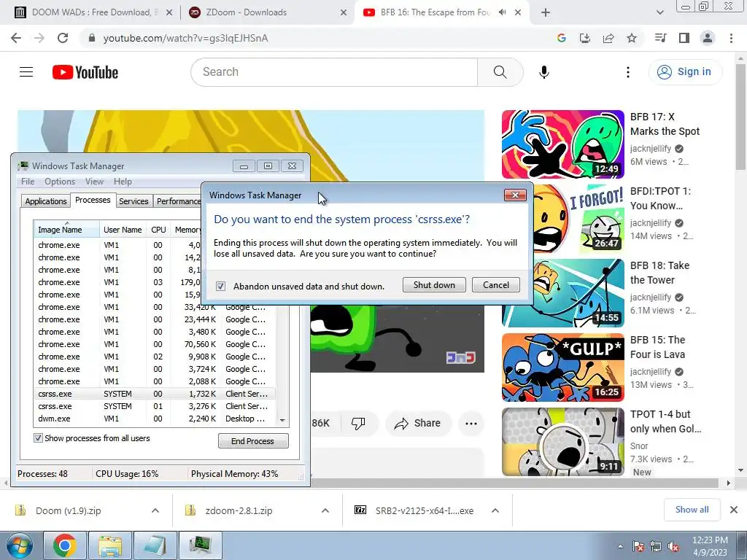Sort processes by the Image Name column
The width and height of the screenshot is (747, 560).
pos(66,230)
